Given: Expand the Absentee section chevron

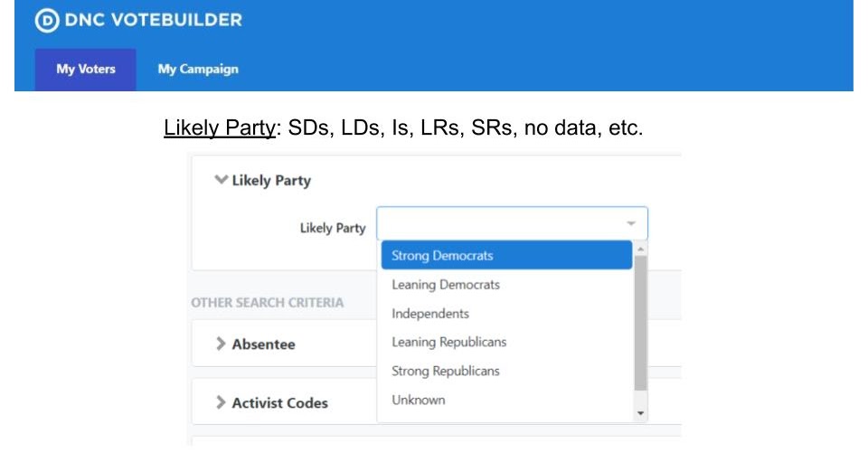Looking at the screenshot, I should pyautogui.click(x=221, y=344).
